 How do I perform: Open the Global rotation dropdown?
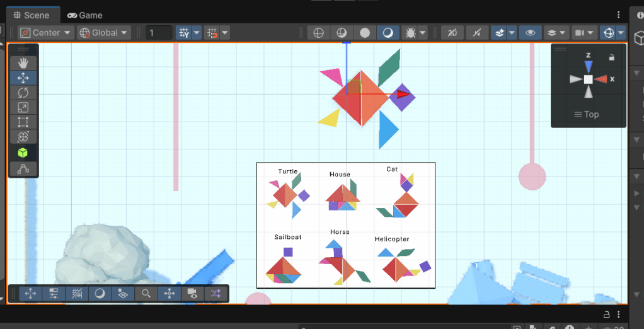(104, 33)
